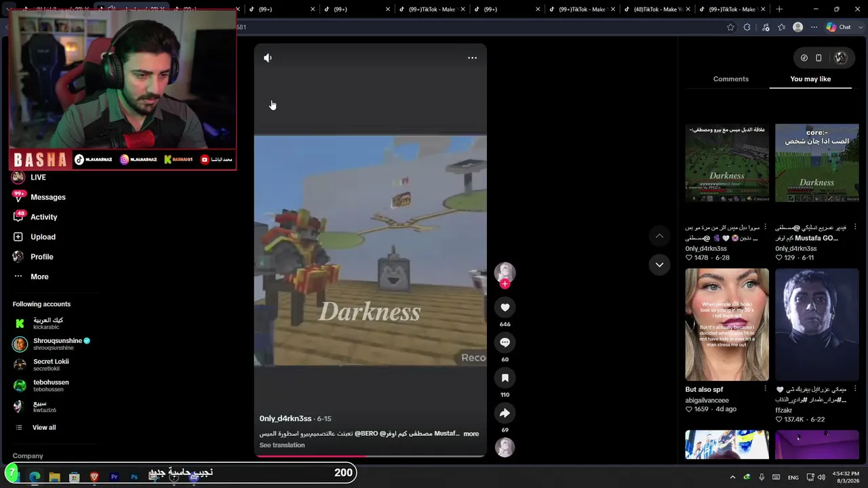Bookmark this video to favorites
Screen dimensions: 868x488
pyautogui.click(x=505, y=378)
